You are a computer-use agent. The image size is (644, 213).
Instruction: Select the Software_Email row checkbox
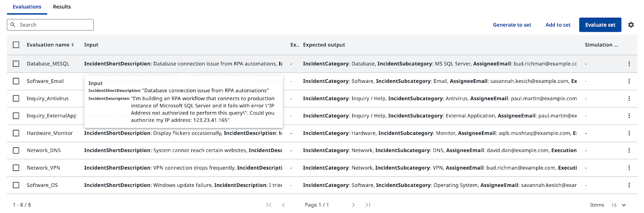(x=16, y=81)
